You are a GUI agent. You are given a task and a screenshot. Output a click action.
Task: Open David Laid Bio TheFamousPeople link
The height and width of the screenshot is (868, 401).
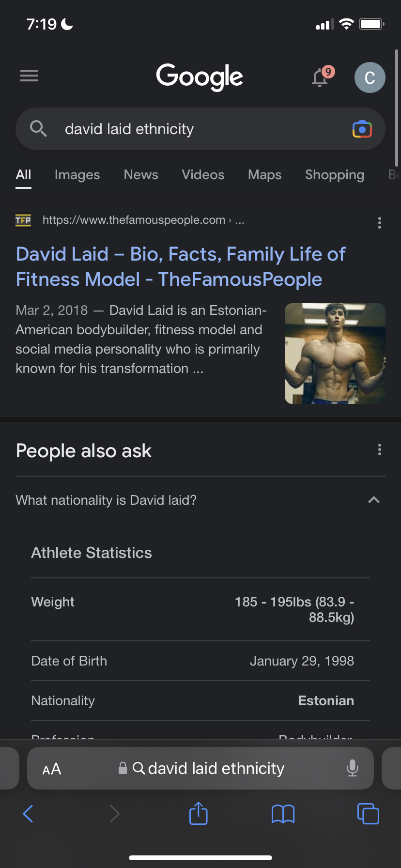[x=181, y=267]
